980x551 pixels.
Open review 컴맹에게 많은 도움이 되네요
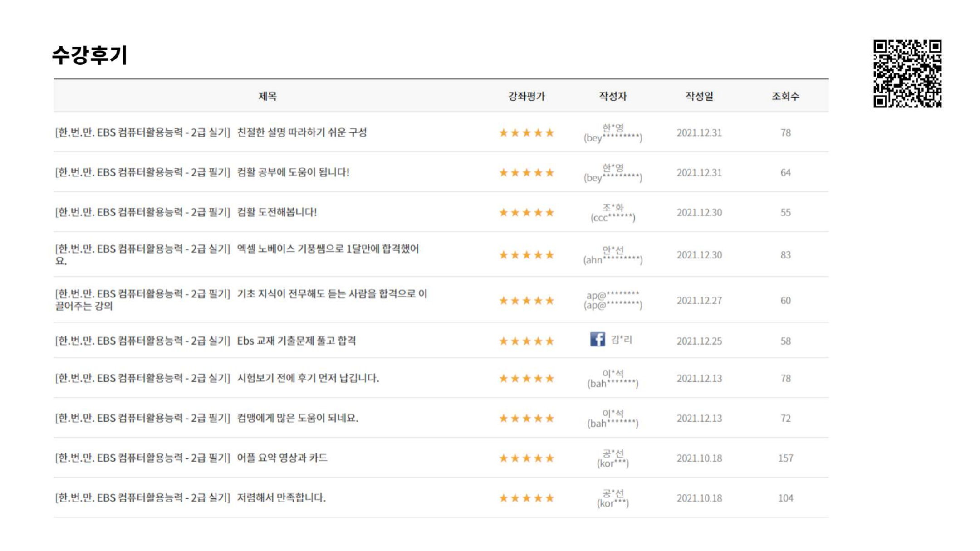click(297, 418)
